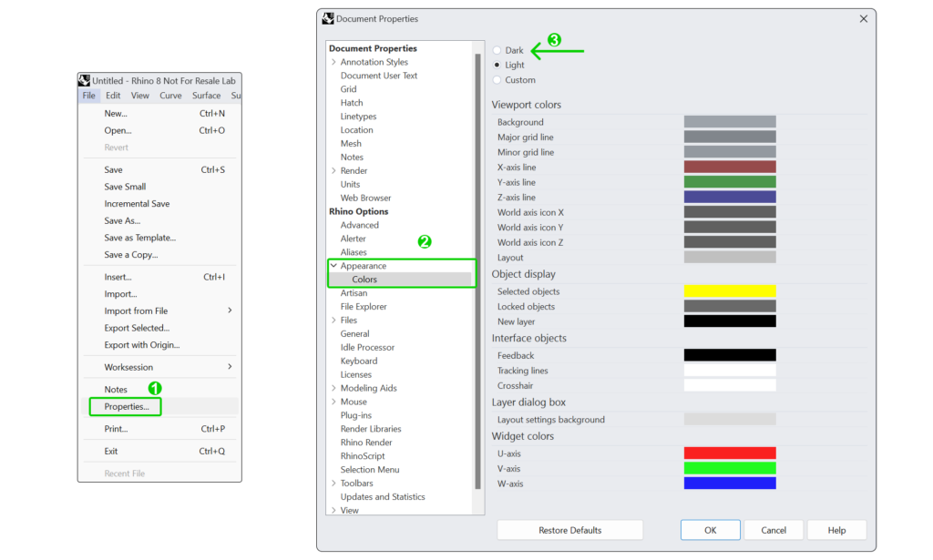933x560 pixels.
Task: Select the Plug-ins tree item
Action: pos(356,415)
